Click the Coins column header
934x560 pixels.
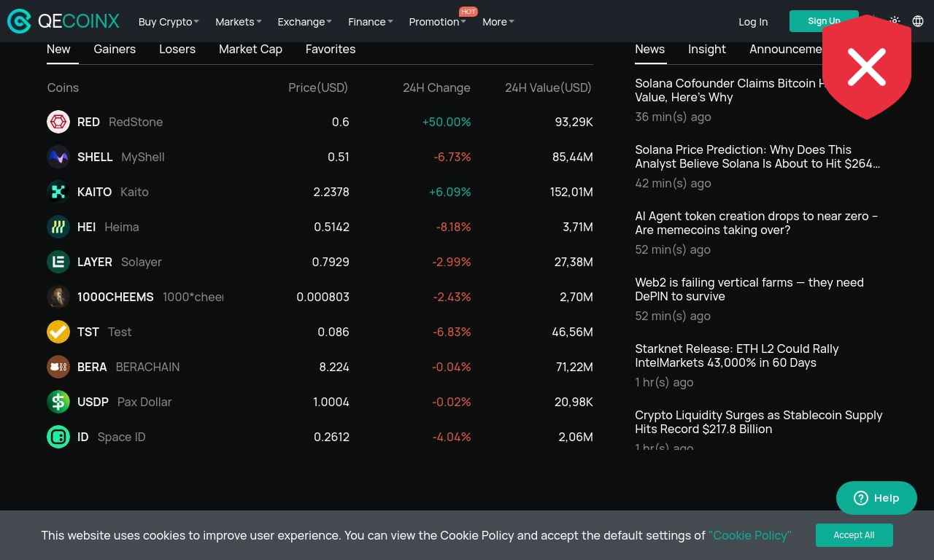click(63, 87)
